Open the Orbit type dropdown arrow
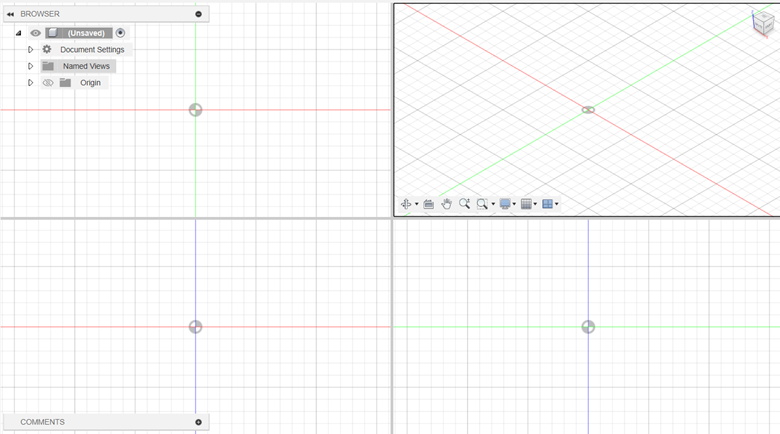 (416, 204)
